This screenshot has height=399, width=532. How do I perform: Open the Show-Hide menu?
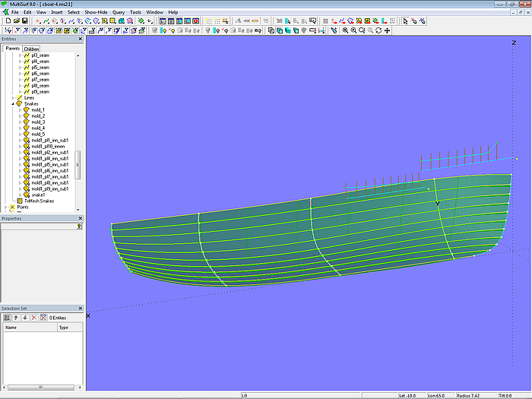tap(95, 12)
